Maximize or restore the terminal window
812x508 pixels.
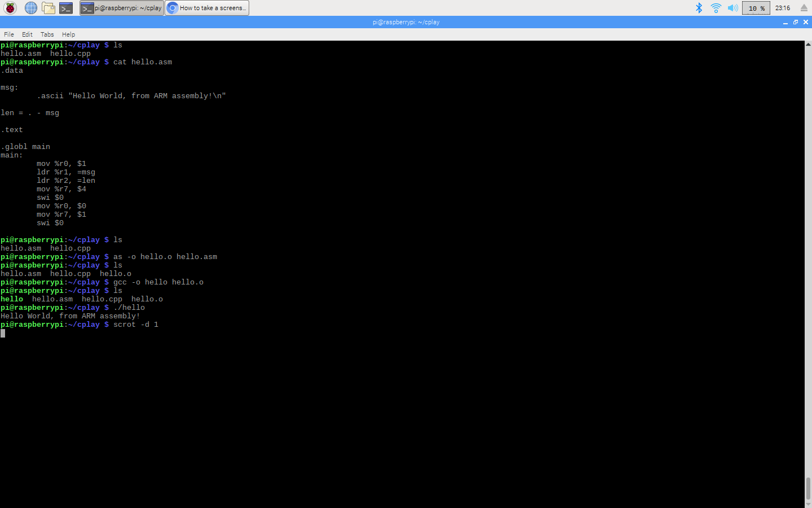(796, 22)
